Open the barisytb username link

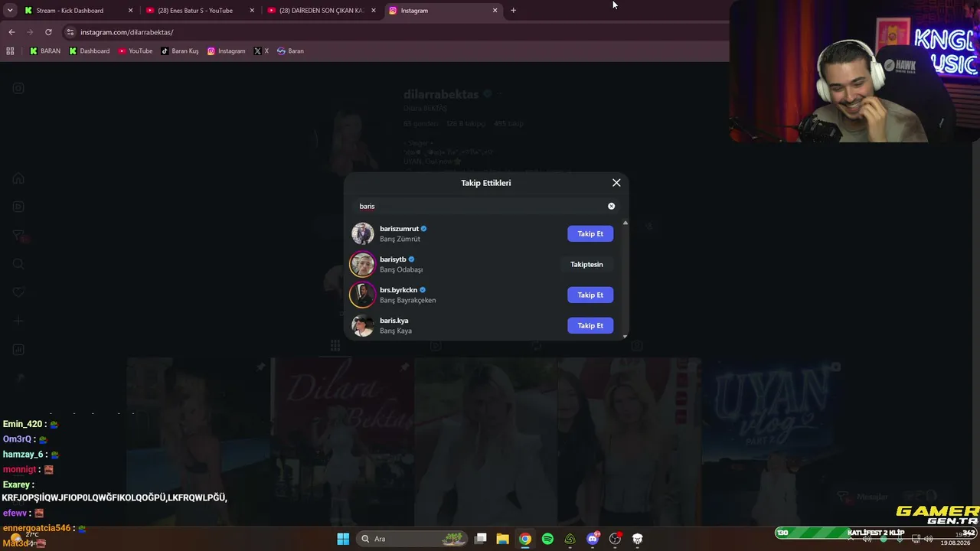393,259
